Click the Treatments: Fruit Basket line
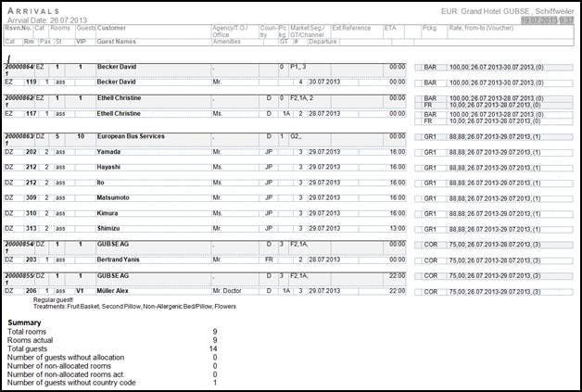 (x=134, y=307)
